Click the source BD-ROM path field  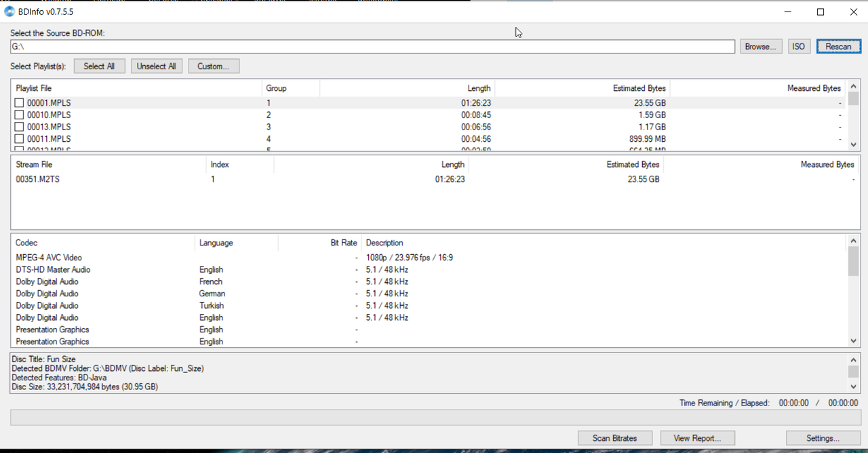pos(372,47)
